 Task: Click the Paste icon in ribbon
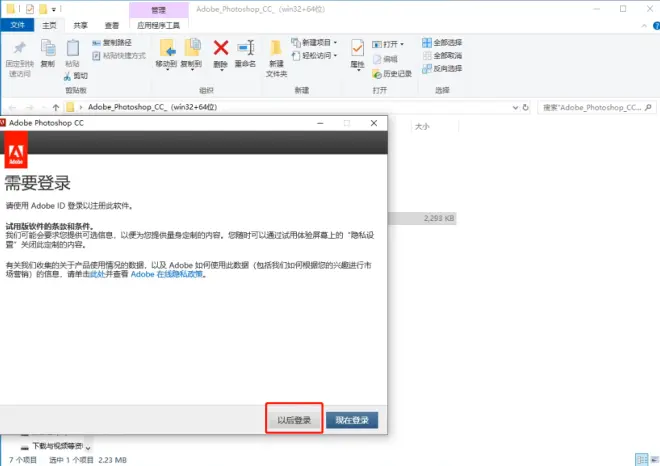click(72, 48)
